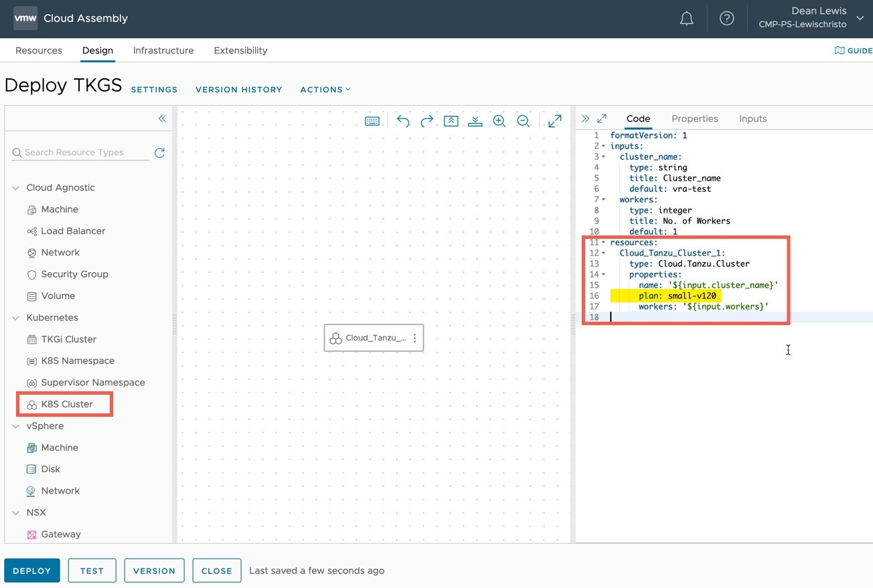873x588 pixels.
Task: Open the Inputs tab
Action: coord(753,118)
